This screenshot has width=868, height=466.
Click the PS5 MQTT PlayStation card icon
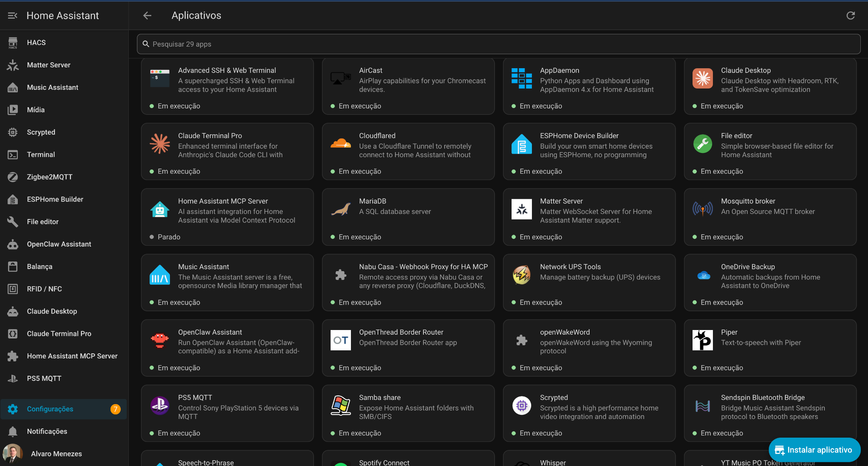pos(160,406)
